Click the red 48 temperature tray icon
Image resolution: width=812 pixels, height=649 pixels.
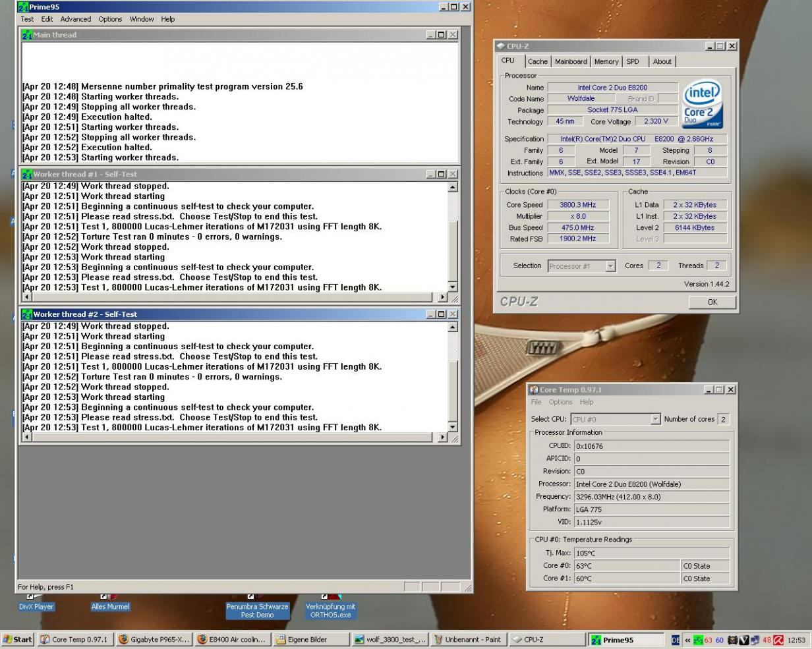[x=767, y=640]
